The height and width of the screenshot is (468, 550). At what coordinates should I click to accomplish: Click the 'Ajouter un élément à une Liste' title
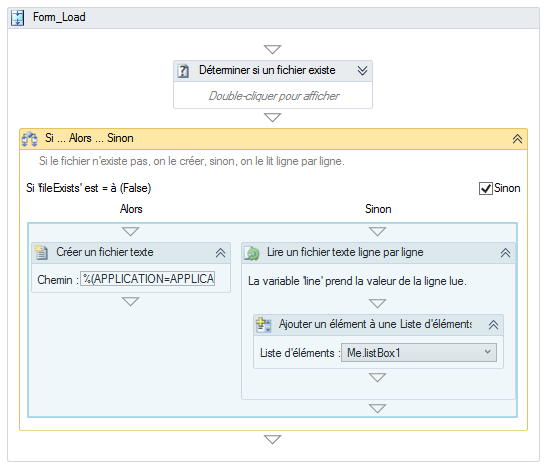[375, 324]
